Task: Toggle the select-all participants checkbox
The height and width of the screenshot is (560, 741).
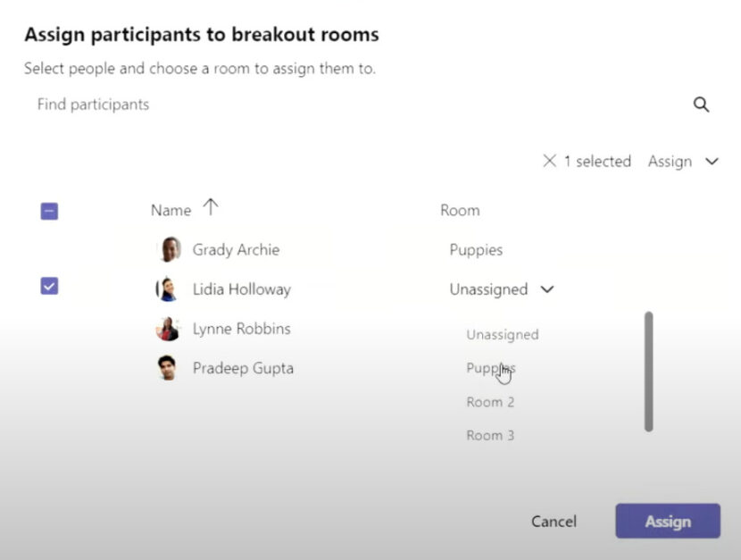Action: point(49,210)
